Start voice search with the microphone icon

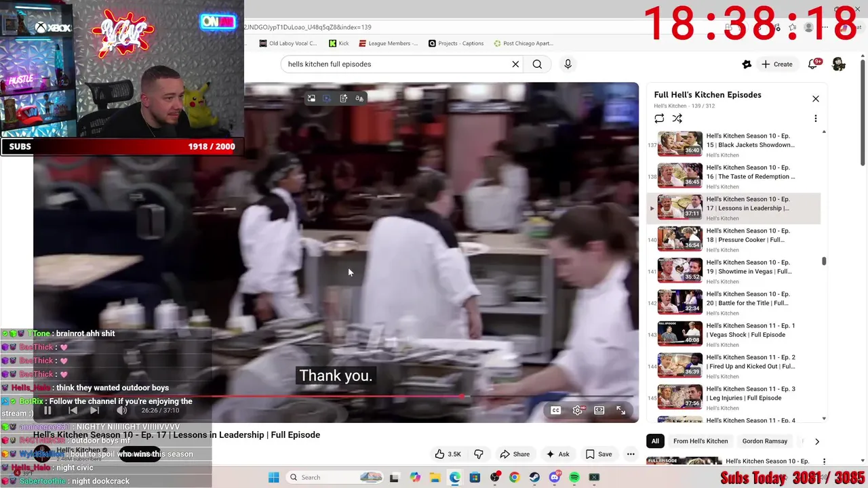click(x=568, y=64)
